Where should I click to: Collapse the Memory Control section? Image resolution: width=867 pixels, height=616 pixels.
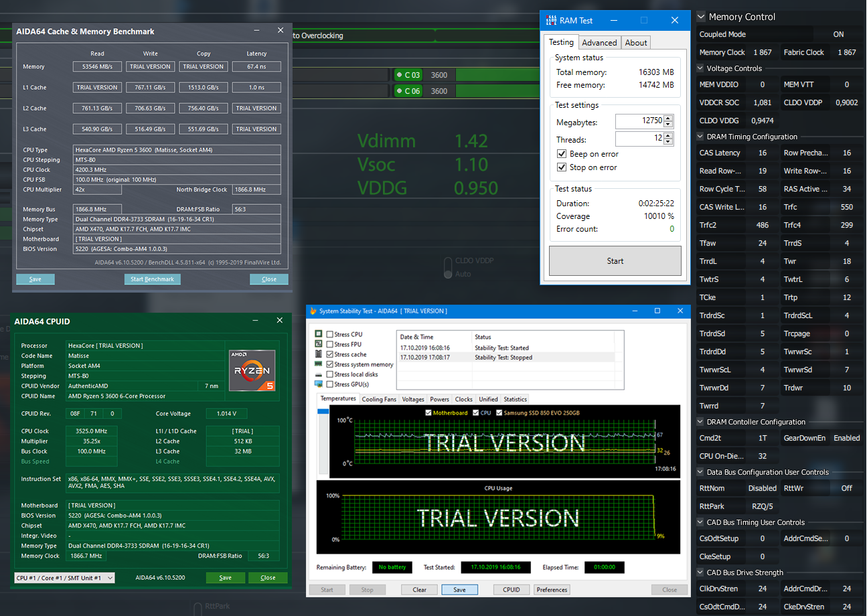pos(701,17)
